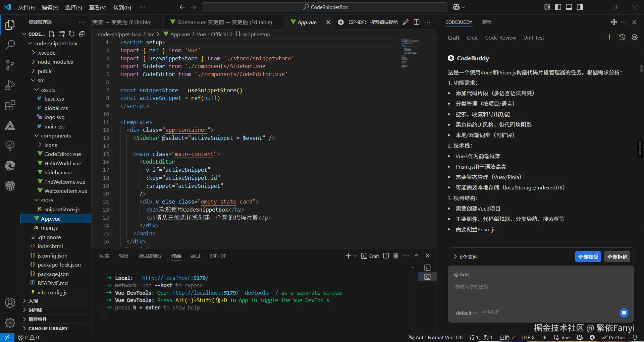The height and width of the screenshot is (342, 644).
Task: Open the 文件(F) menu
Action: (26, 7)
